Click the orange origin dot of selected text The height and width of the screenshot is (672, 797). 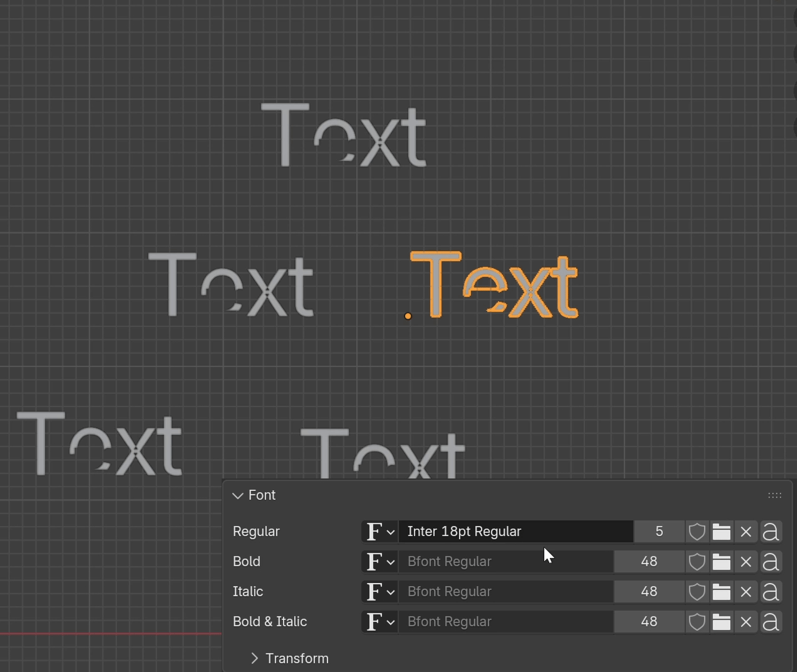(x=408, y=316)
